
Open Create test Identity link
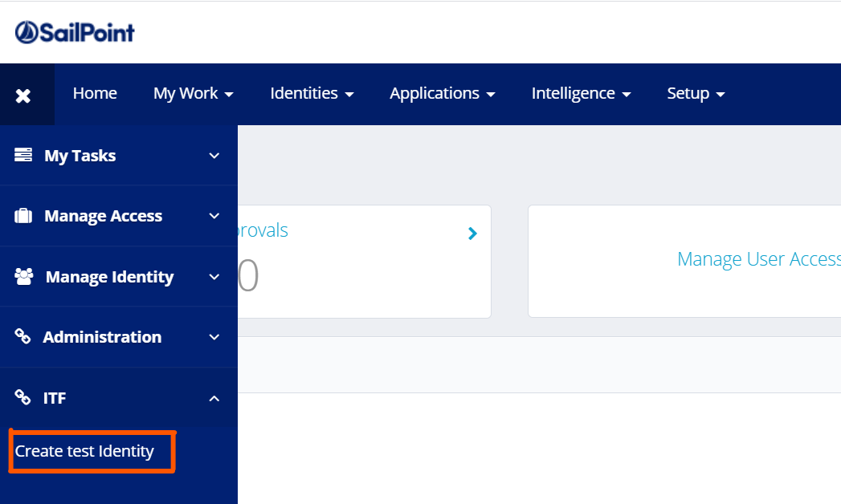[x=84, y=452]
